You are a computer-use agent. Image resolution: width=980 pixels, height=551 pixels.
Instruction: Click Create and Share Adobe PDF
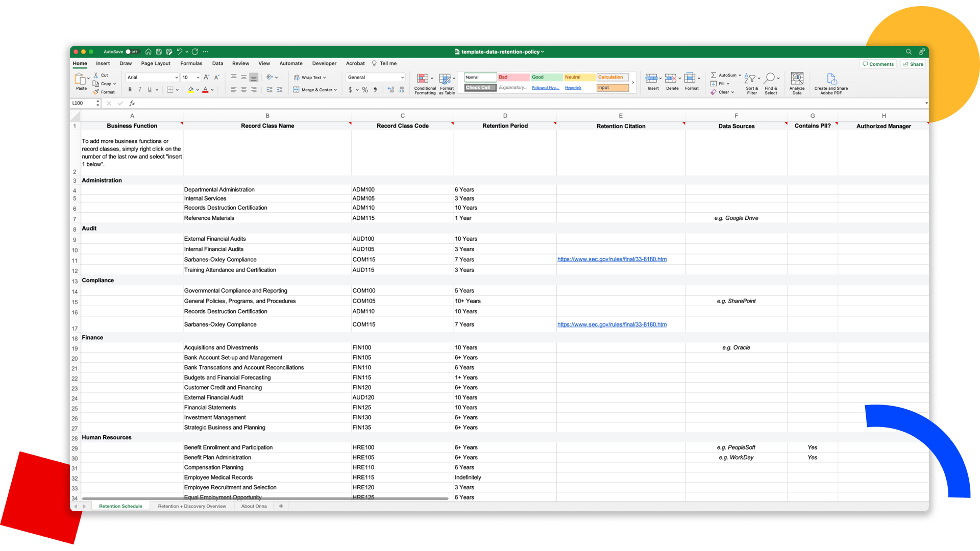(x=831, y=79)
